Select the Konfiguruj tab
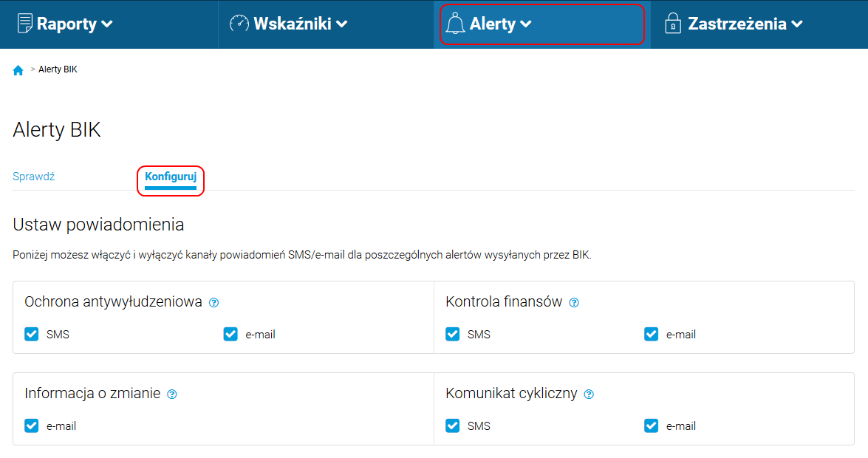 click(x=171, y=177)
